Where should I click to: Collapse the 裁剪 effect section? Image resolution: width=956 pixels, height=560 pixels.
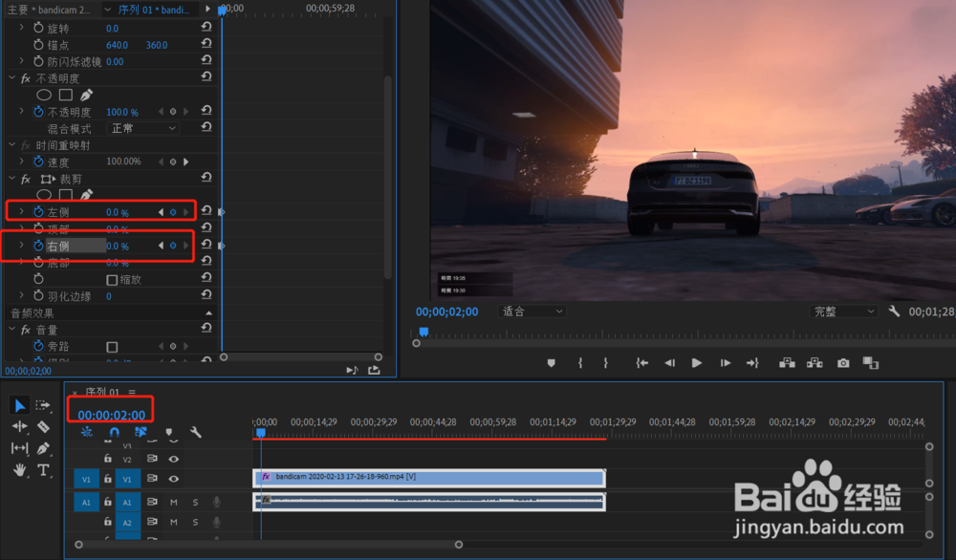11,179
